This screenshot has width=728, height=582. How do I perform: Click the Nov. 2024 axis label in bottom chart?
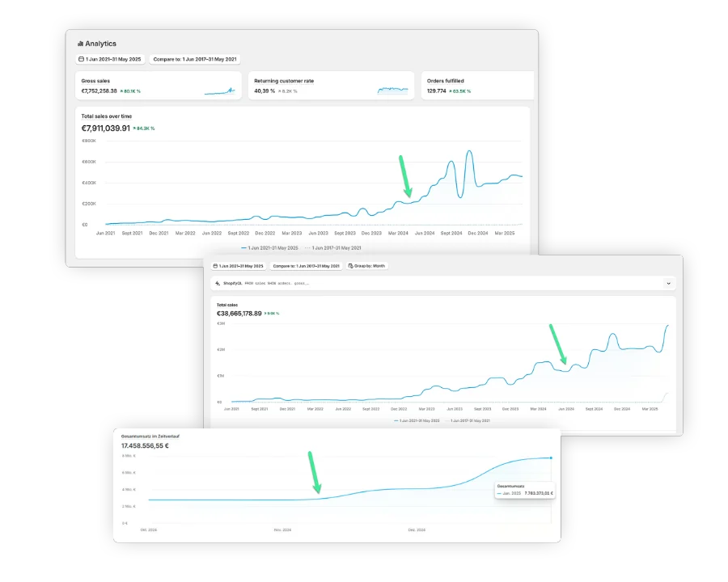[282, 530]
